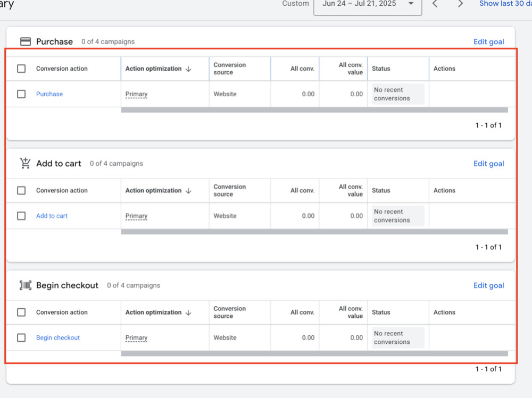Click Action optimization header in Purchase table
This screenshot has height=398, width=532.
[x=153, y=69]
